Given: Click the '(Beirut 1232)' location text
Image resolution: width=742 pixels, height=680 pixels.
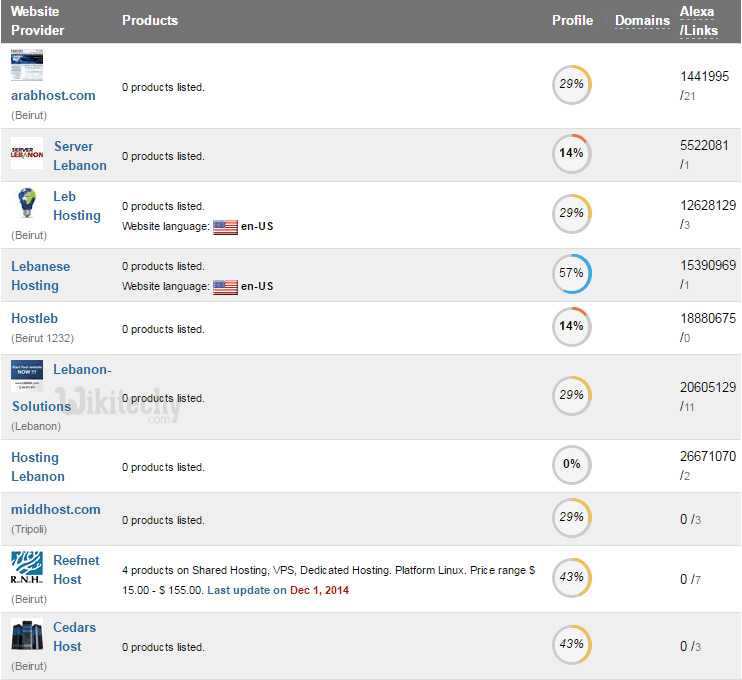Looking at the screenshot, I should click(43, 338).
